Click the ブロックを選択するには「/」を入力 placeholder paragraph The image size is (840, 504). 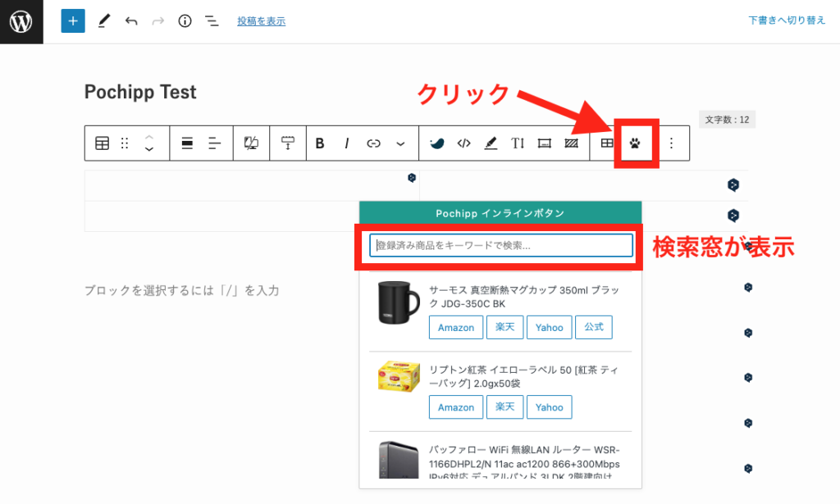pos(181,291)
